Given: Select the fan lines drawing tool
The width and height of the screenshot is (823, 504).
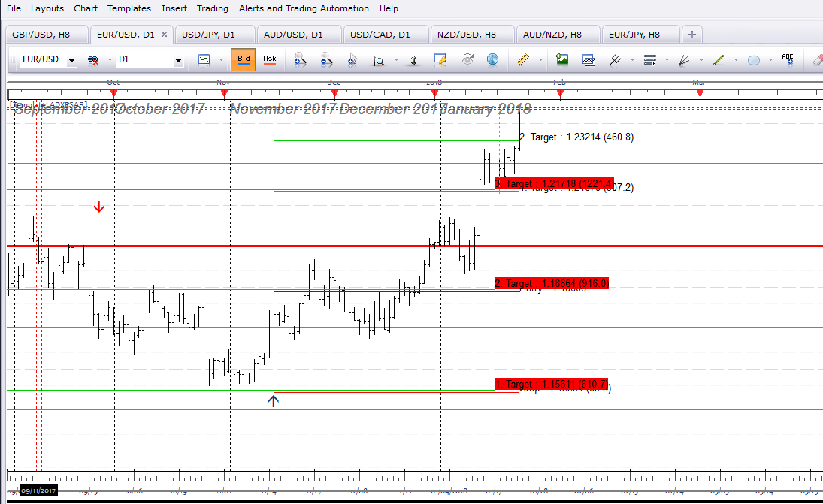Looking at the screenshot, I should tap(684, 60).
